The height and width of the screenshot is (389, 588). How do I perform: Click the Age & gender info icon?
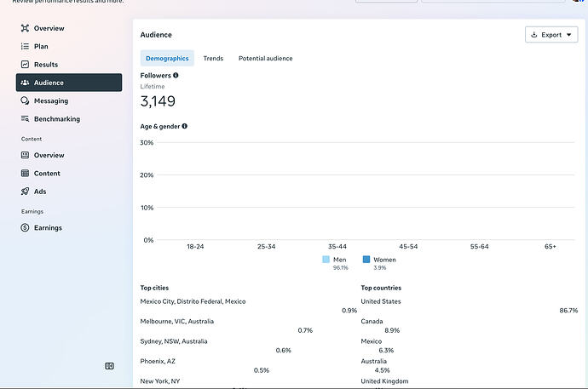click(185, 126)
